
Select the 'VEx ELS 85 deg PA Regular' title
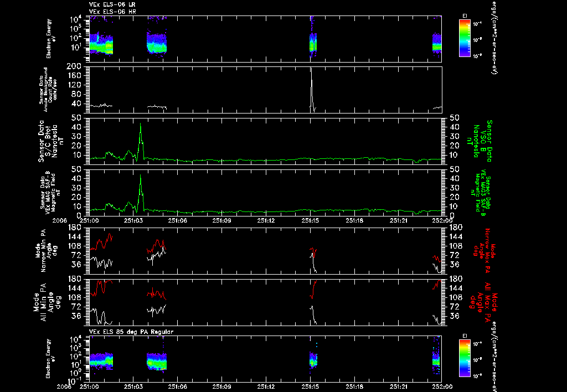[131, 332]
